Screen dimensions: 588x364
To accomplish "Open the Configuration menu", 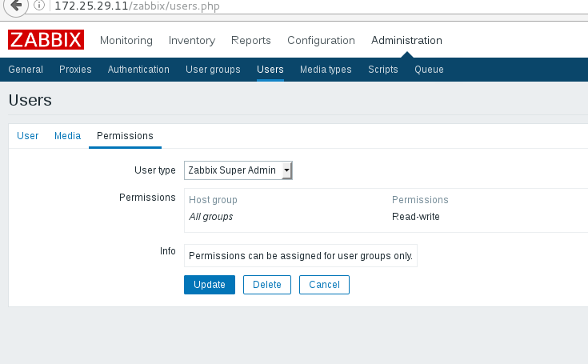I will [x=321, y=40].
